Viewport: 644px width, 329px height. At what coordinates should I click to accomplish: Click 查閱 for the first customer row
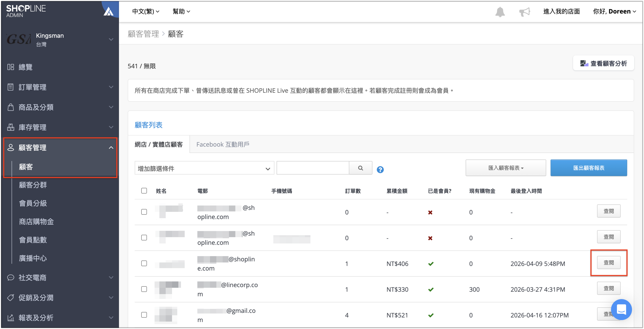pyautogui.click(x=609, y=211)
